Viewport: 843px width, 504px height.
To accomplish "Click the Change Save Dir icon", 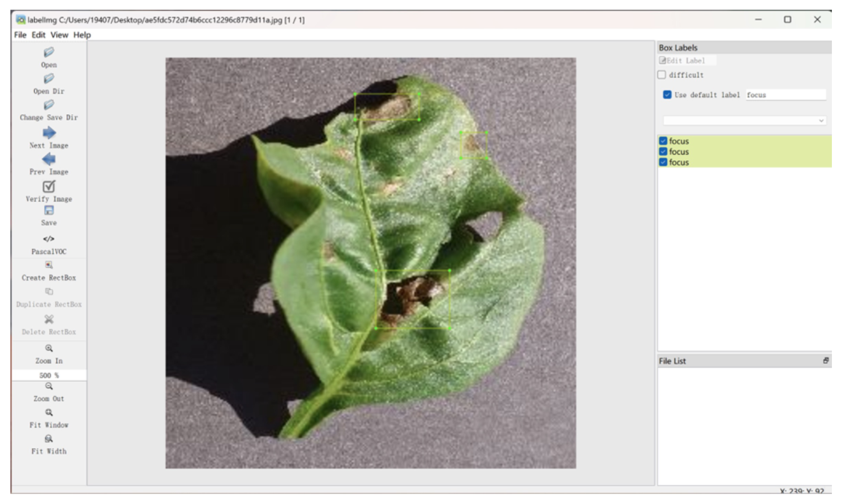I will coord(49,105).
